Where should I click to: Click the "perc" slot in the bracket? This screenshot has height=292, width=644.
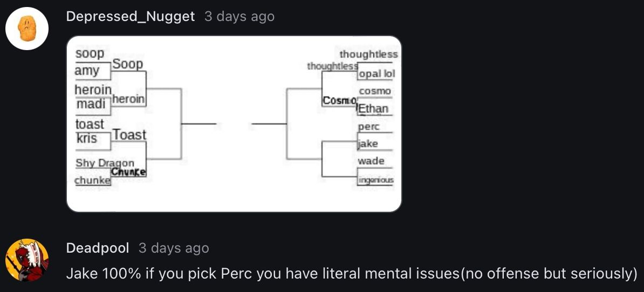pos(369,127)
